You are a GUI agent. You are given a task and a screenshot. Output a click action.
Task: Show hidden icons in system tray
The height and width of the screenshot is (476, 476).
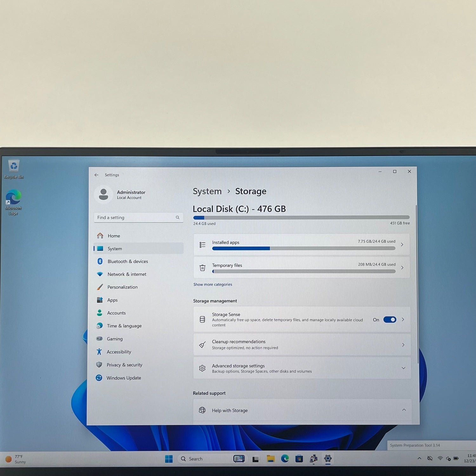420,459
